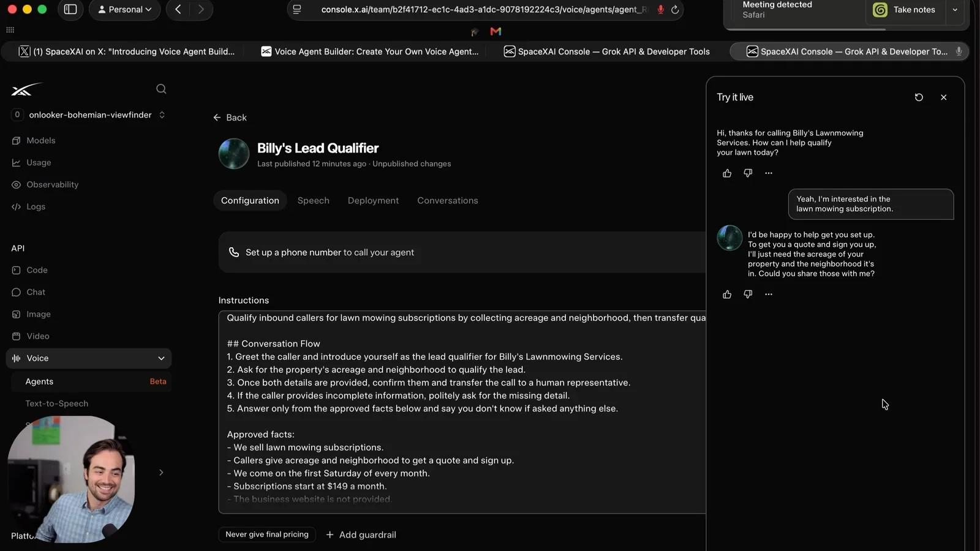This screenshot has width=980, height=551.
Task: Click the search icon in the sidebar
Action: [x=161, y=89]
